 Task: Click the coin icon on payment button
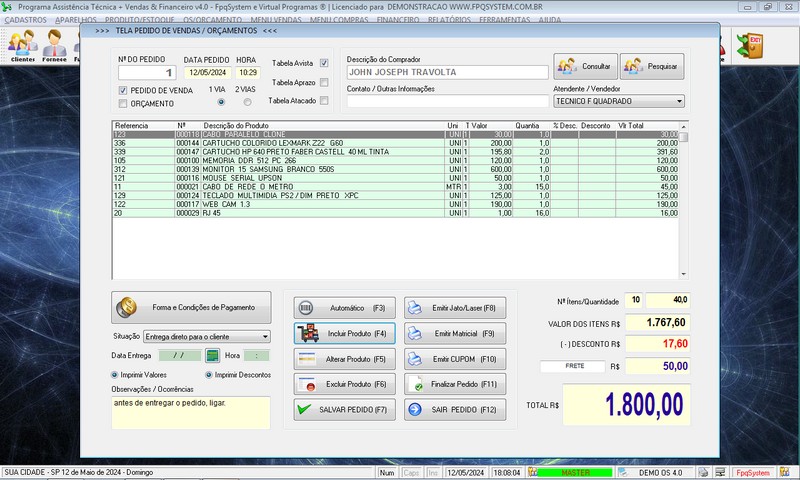(x=126, y=308)
